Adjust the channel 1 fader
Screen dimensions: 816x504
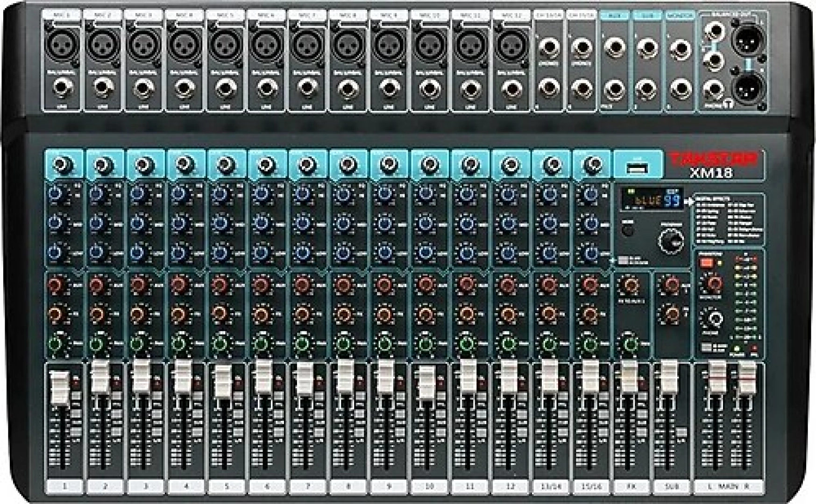click(x=59, y=387)
